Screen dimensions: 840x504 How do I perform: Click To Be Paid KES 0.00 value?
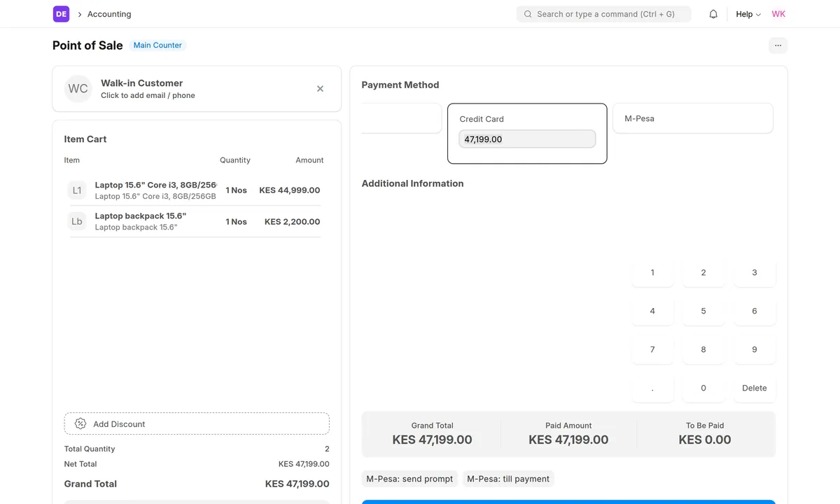pyautogui.click(x=705, y=440)
